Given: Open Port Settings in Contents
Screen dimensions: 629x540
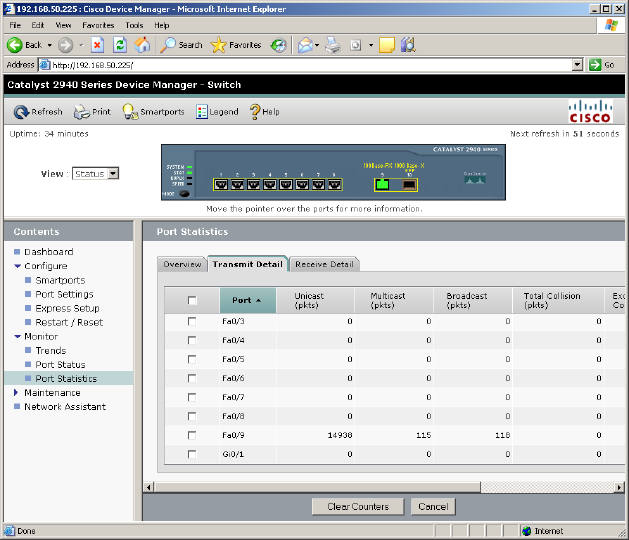Looking at the screenshot, I should point(64,294).
